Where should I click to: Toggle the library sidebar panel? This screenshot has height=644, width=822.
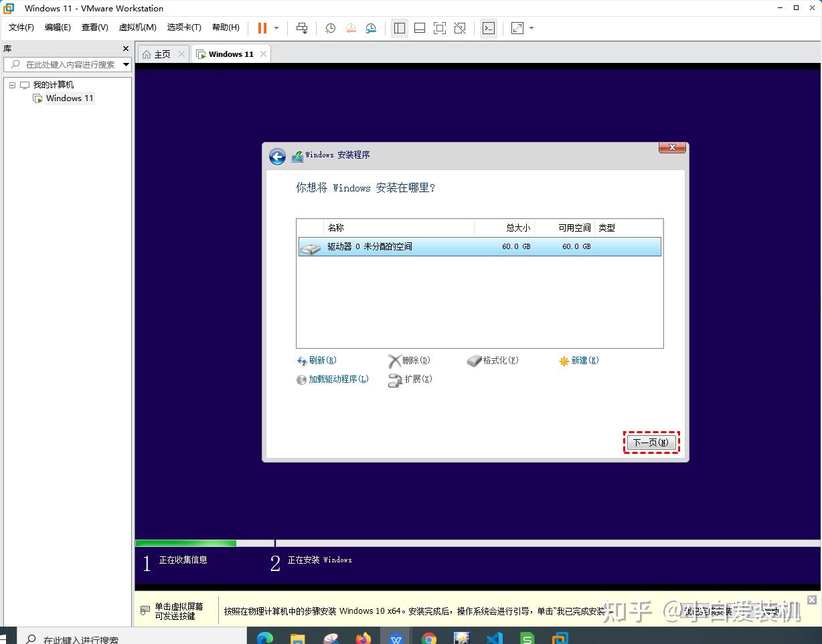click(400, 28)
